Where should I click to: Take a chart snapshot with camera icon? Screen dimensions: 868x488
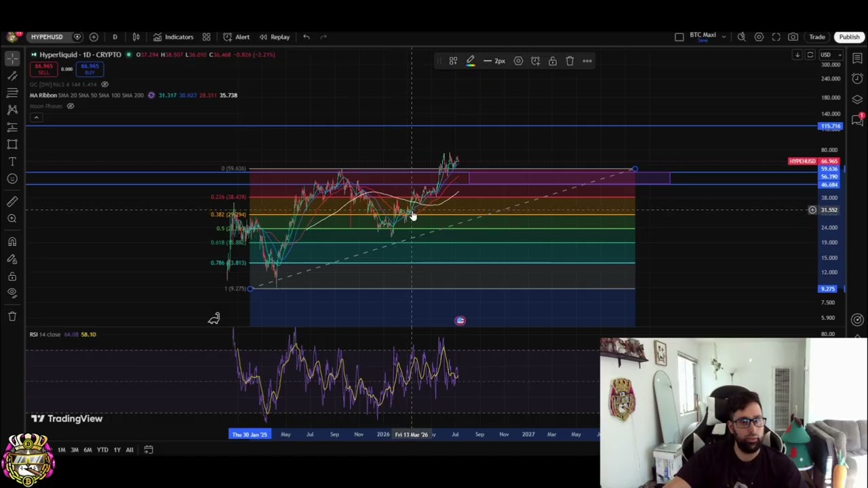coord(793,37)
